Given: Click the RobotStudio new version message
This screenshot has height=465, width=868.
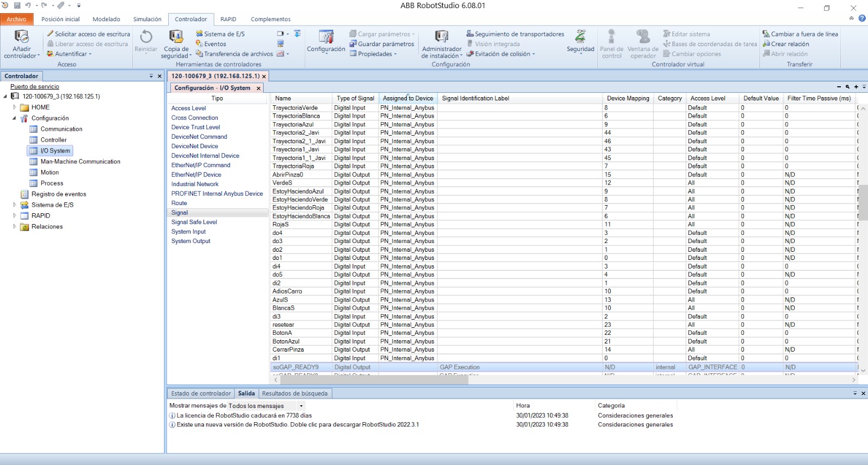Looking at the screenshot, I should click(x=298, y=425).
